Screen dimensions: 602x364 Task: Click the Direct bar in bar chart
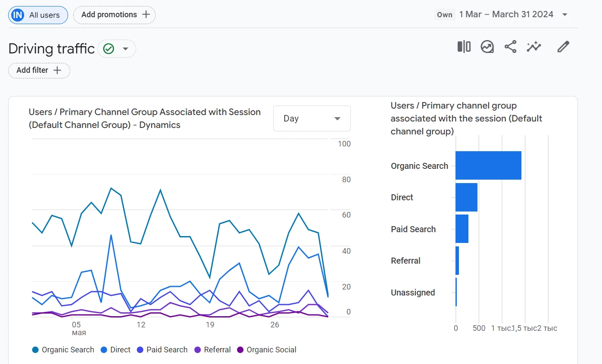coord(466,197)
